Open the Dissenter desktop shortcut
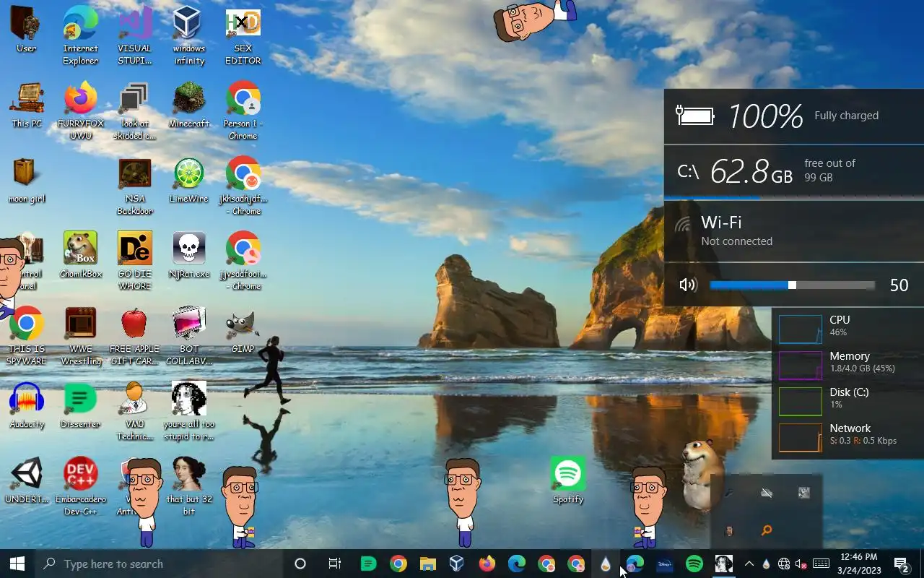This screenshot has height=578, width=924. 80,405
